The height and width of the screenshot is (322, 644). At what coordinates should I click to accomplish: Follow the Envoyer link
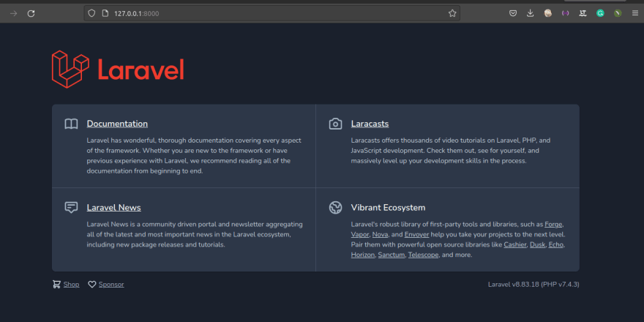click(416, 234)
